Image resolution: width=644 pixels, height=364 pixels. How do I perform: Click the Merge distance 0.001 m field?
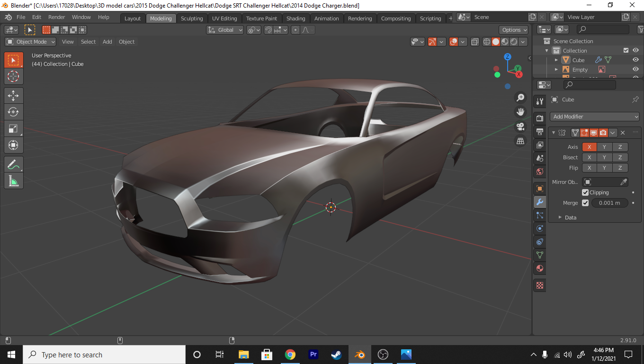pyautogui.click(x=609, y=203)
